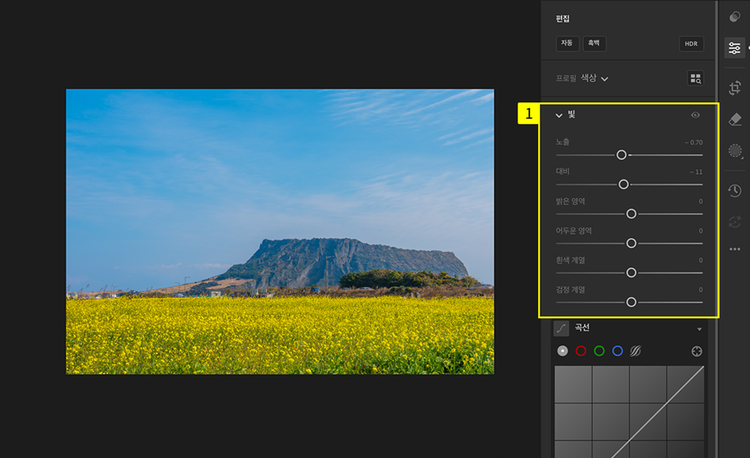
Task: Select the Healing eraser tool
Action: coord(735,119)
